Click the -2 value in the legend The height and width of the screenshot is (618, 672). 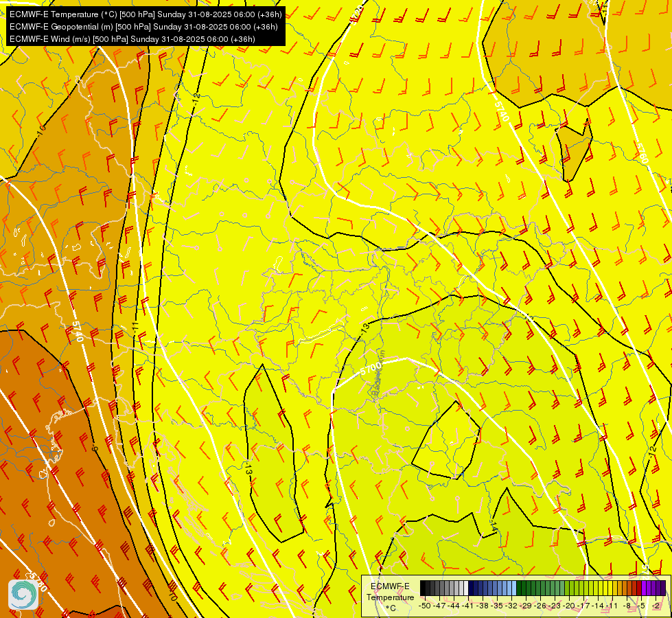(656, 606)
